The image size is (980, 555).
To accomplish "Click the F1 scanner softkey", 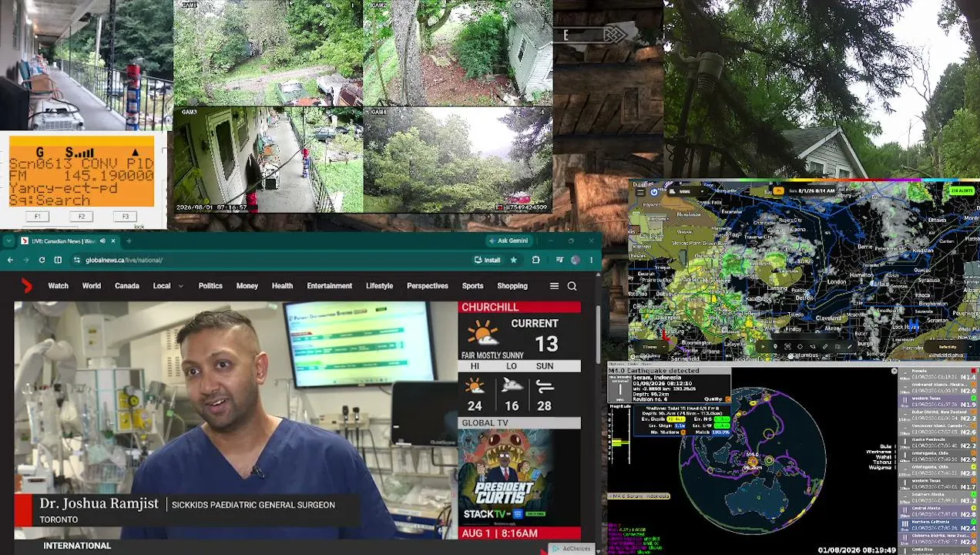I will pyautogui.click(x=37, y=217).
